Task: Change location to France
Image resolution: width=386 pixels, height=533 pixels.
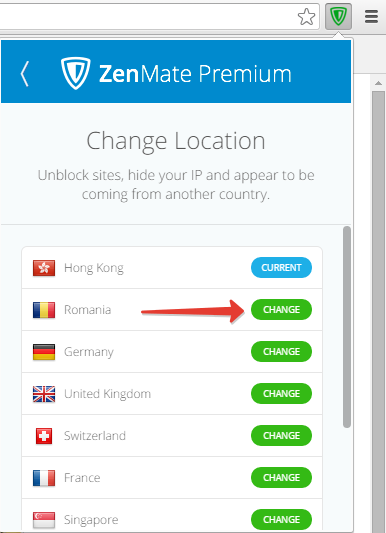Action: 281,477
